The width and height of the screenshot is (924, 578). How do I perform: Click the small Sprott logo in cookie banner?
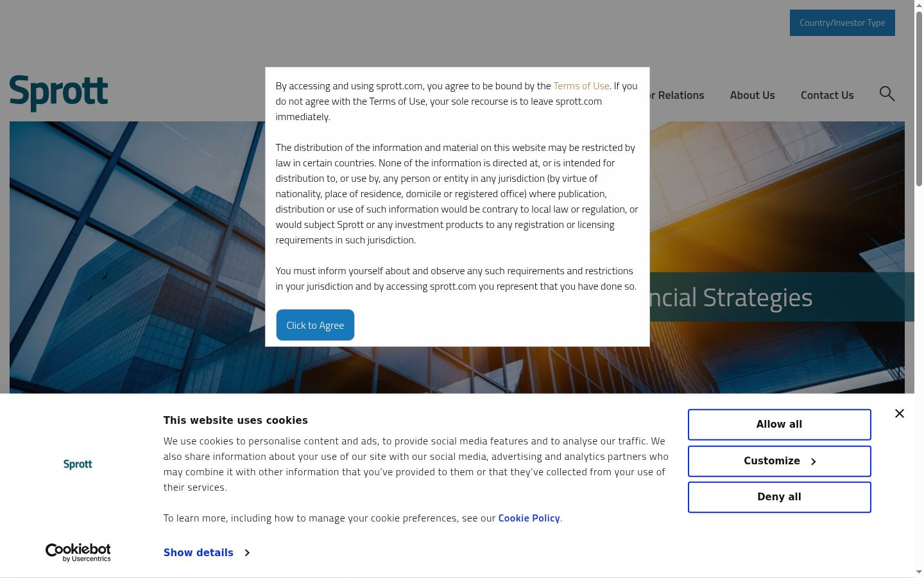tap(78, 464)
